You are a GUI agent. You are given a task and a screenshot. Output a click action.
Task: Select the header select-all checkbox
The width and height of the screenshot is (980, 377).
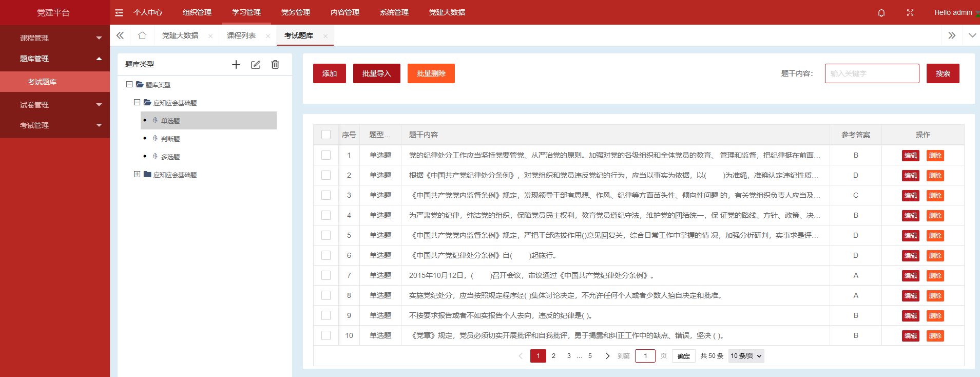click(326, 135)
